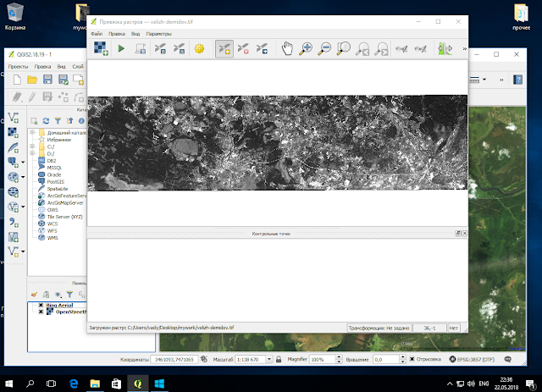Lock scale padlock icon in status bar
Screen dimensions: 542x392
click(x=279, y=359)
